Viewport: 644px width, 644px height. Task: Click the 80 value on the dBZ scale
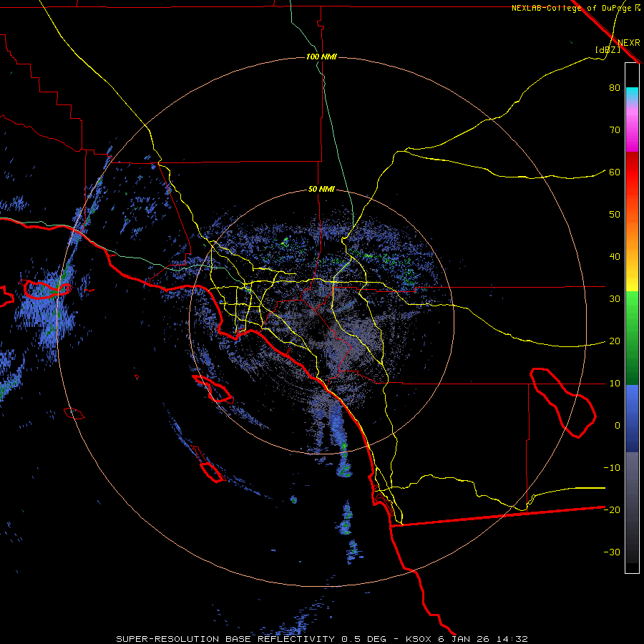tap(615, 88)
